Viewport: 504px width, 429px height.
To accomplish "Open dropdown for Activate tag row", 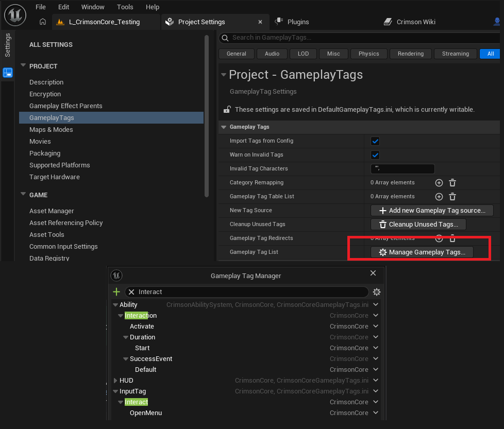I will (x=376, y=326).
